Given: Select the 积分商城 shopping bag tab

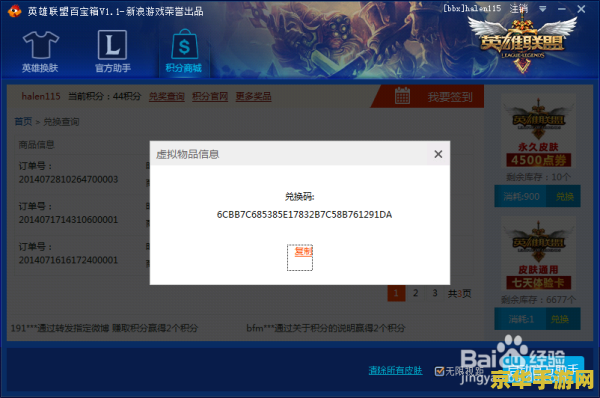Looking at the screenshot, I should click(x=184, y=52).
